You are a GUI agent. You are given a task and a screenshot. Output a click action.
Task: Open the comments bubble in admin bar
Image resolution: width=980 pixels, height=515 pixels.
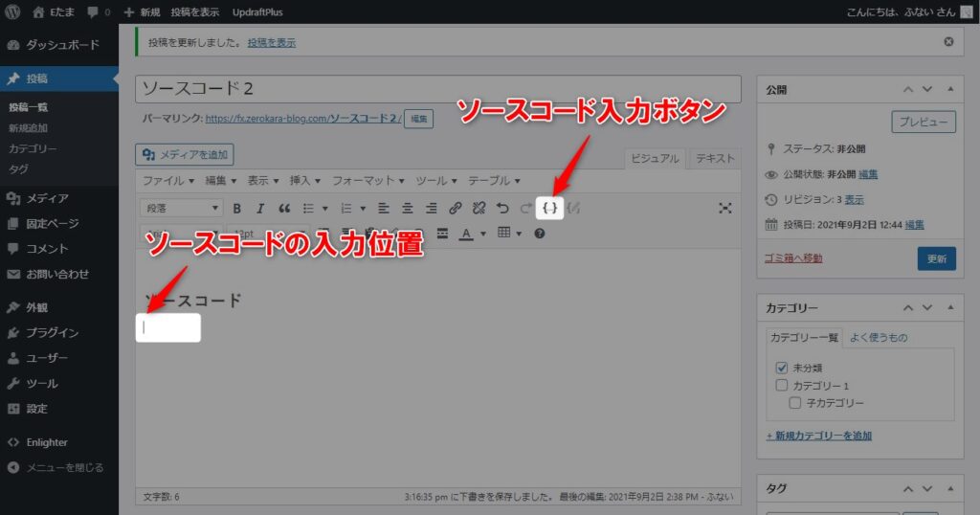click(x=99, y=11)
